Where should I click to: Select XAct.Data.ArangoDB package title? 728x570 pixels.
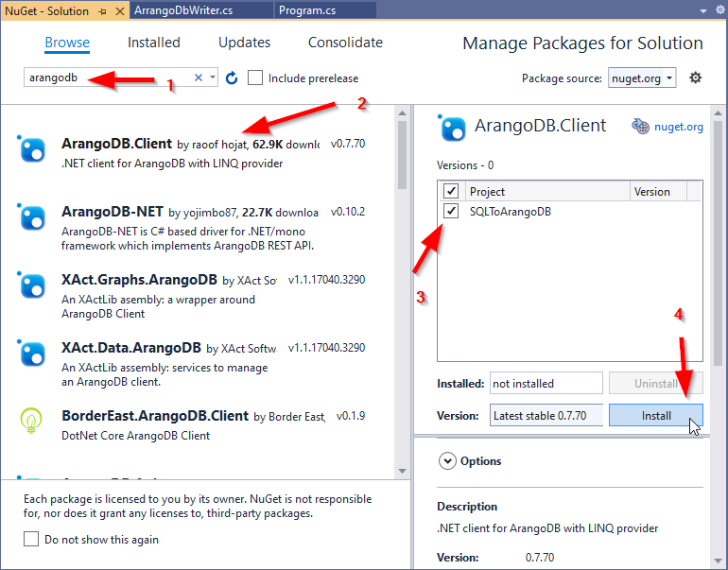tap(131, 348)
